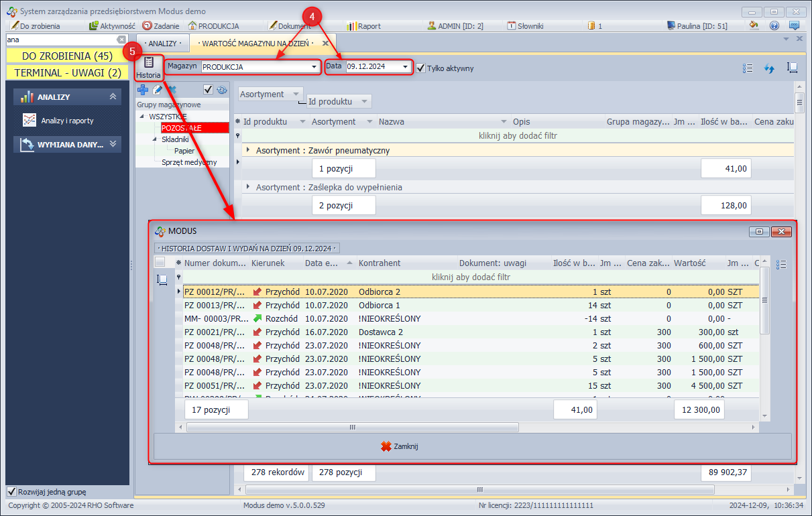Tick the select-all checkbox in history grid
812x516 pixels.
160,263
